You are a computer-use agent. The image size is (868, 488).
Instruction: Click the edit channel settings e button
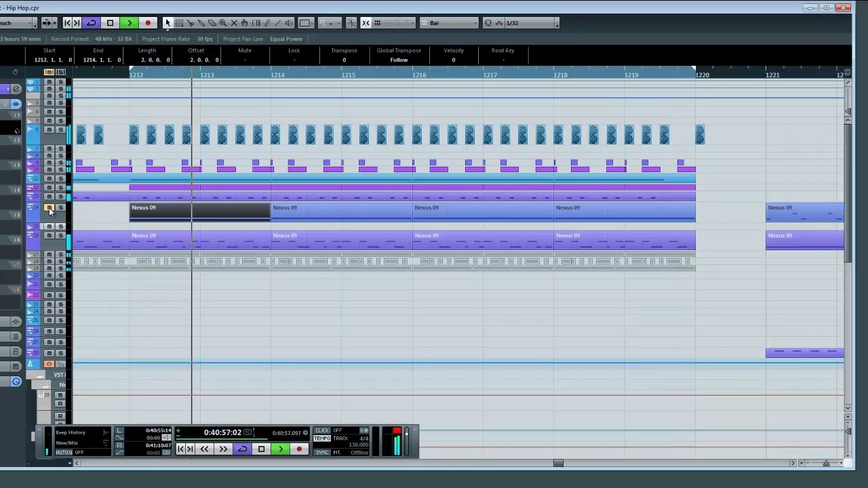[16, 89]
